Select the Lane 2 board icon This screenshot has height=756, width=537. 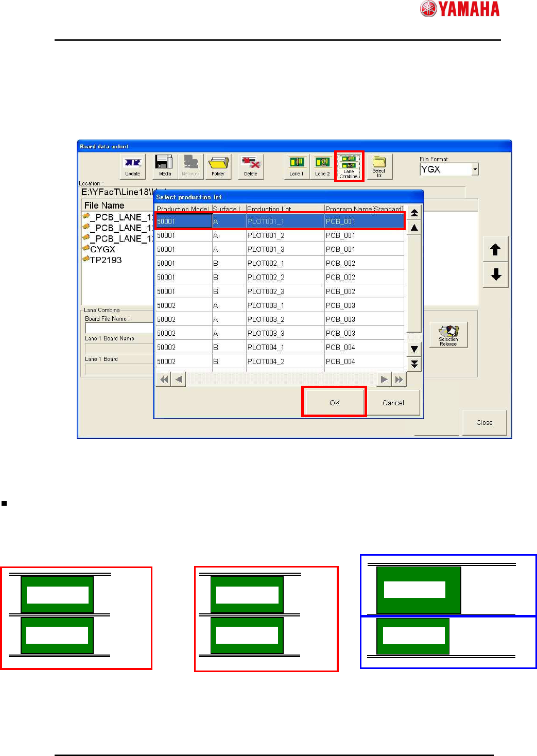(322, 166)
